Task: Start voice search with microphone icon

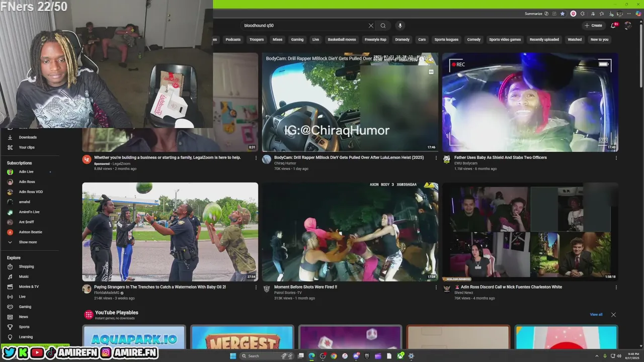Action: click(x=400, y=26)
